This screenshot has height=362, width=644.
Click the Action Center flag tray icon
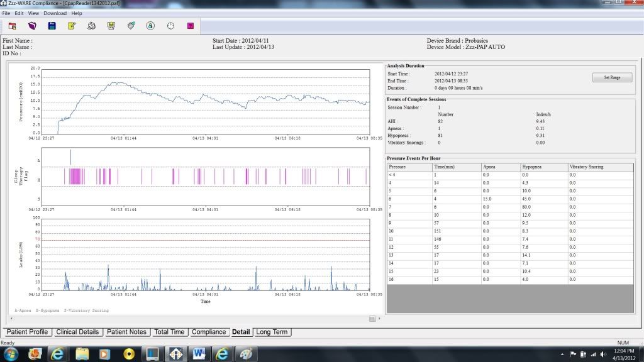click(x=573, y=354)
